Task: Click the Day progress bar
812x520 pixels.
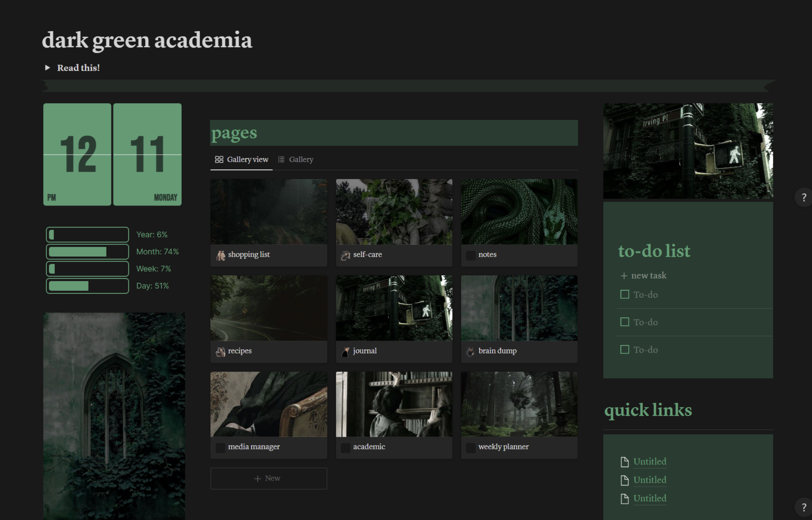Action: [x=87, y=285]
